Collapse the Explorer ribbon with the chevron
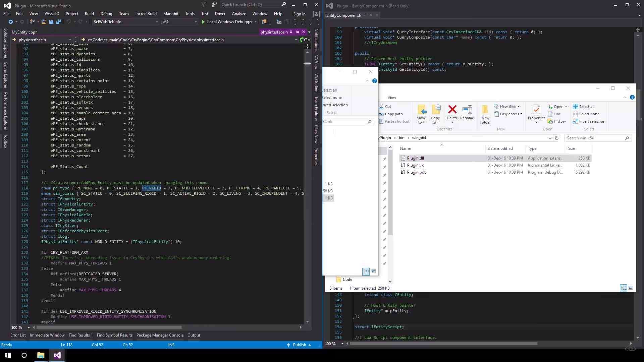 click(625, 97)
